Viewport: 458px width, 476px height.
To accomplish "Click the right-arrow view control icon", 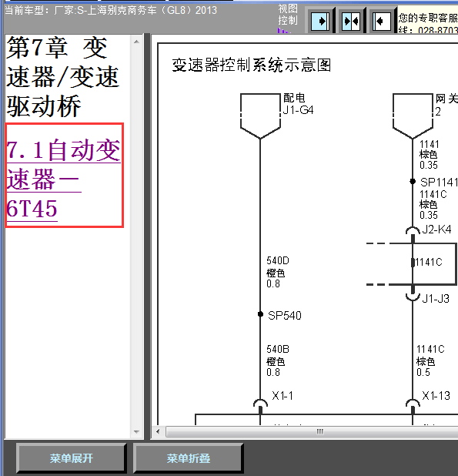I will [320, 21].
